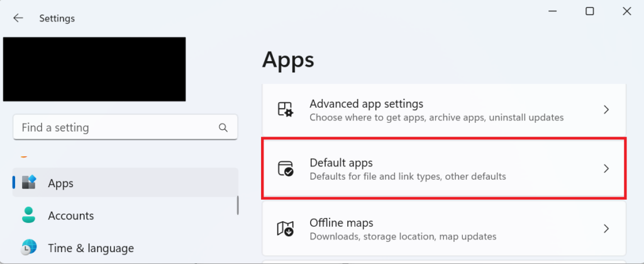Click the Default apps checkmark icon
The width and height of the screenshot is (644, 264).
pyautogui.click(x=286, y=169)
